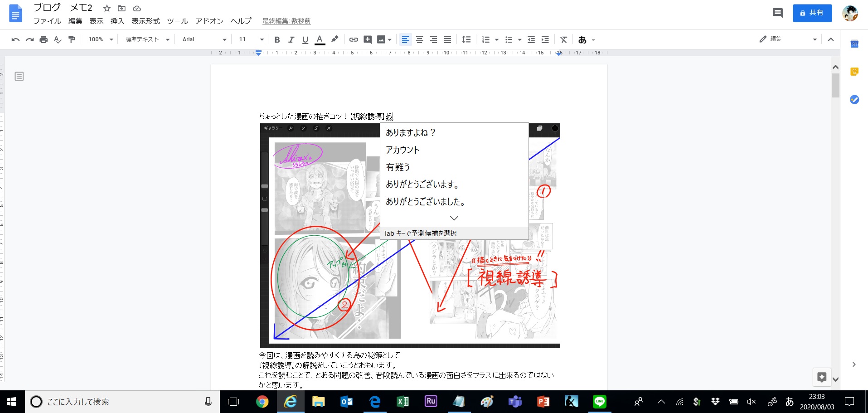The height and width of the screenshot is (413, 868).
Task: Click the Undo arrow icon
Action: click(15, 39)
